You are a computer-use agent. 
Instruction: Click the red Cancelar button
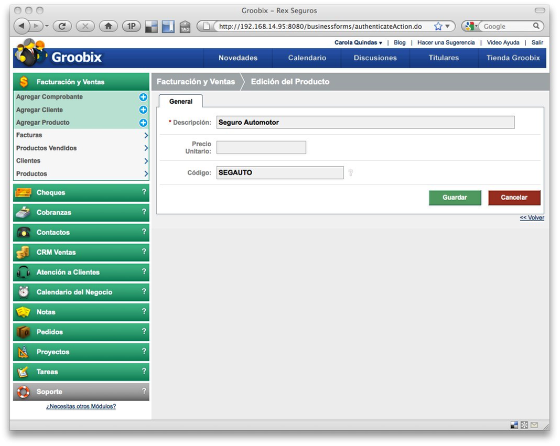[514, 197]
